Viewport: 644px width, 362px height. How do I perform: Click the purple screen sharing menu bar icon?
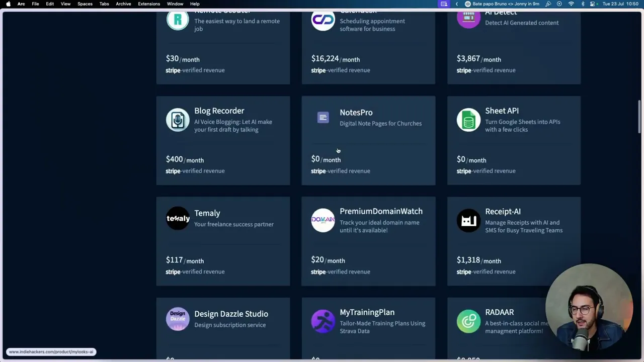[444, 4]
